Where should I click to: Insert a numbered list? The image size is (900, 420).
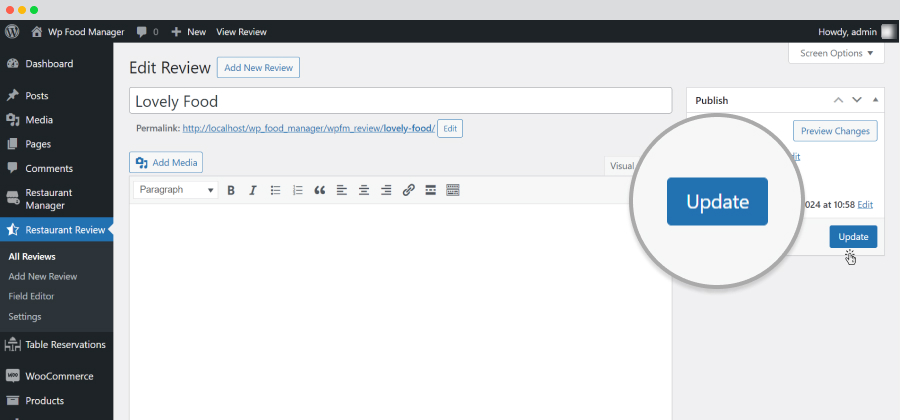tap(297, 190)
